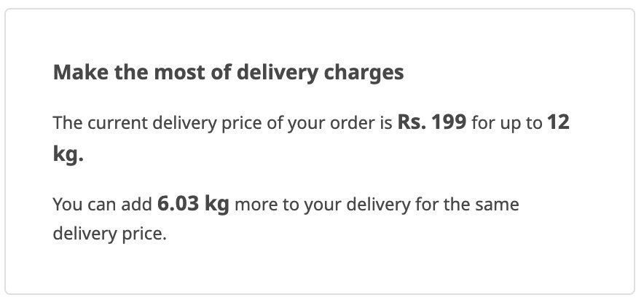The width and height of the screenshot is (644, 300).
Task: Click the word 'The' starting the first sentence
Action: [68, 123]
